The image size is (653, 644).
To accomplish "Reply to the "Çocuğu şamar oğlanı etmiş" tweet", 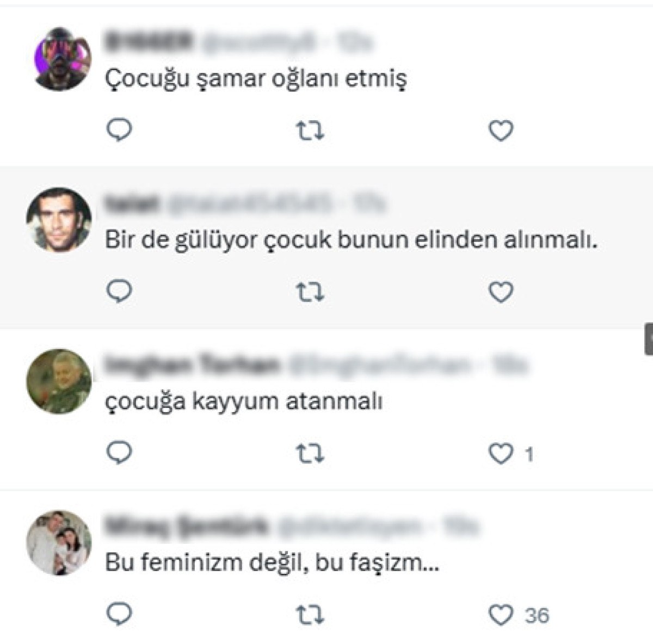I will click(x=119, y=131).
